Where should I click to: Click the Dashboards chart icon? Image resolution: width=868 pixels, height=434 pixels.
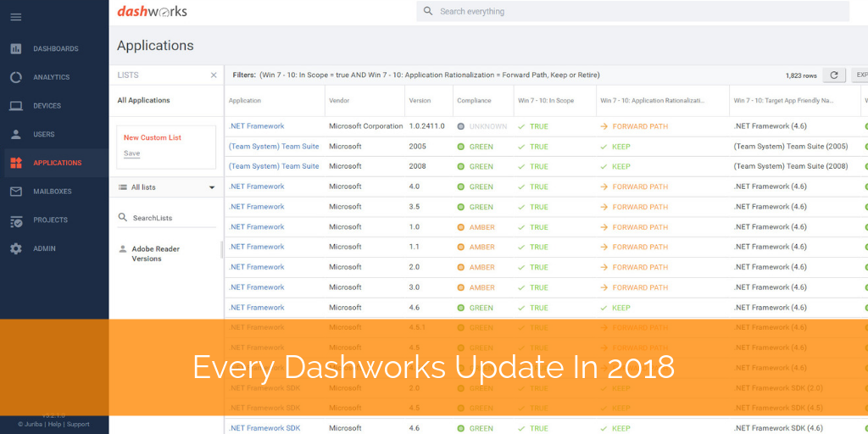pyautogui.click(x=16, y=48)
